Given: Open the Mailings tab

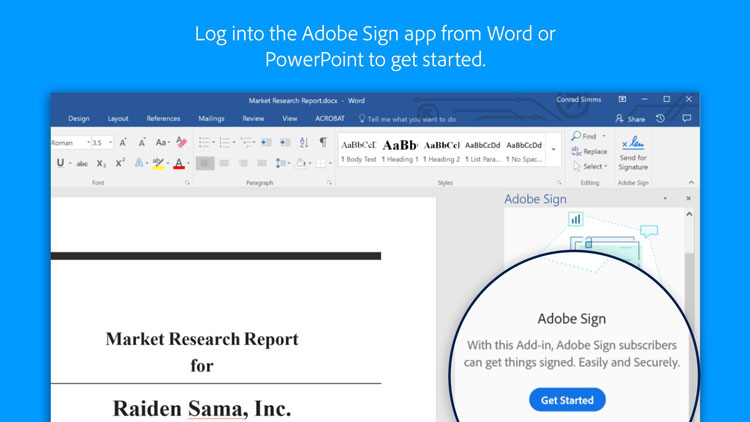Looking at the screenshot, I should tap(211, 119).
